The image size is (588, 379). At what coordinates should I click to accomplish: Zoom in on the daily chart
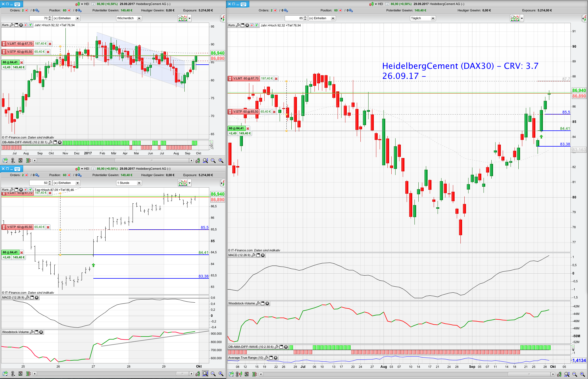(x=582, y=374)
